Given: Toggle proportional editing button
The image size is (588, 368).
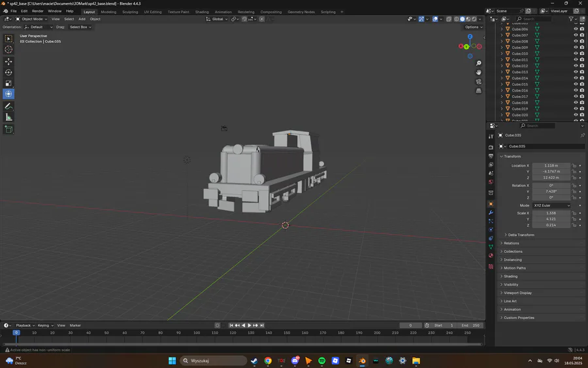Looking at the screenshot, I should coord(262,19).
